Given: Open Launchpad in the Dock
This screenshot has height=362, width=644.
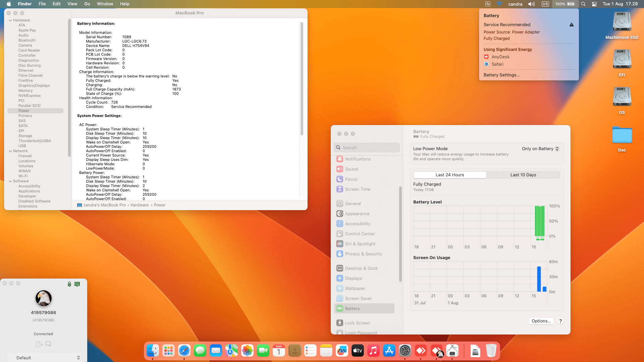Looking at the screenshot, I should tap(168, 351).
